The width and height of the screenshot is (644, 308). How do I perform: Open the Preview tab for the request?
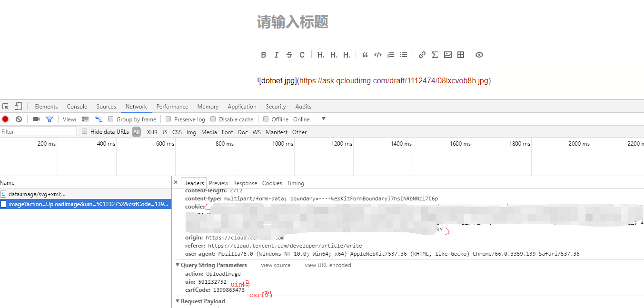pos(218,183)
